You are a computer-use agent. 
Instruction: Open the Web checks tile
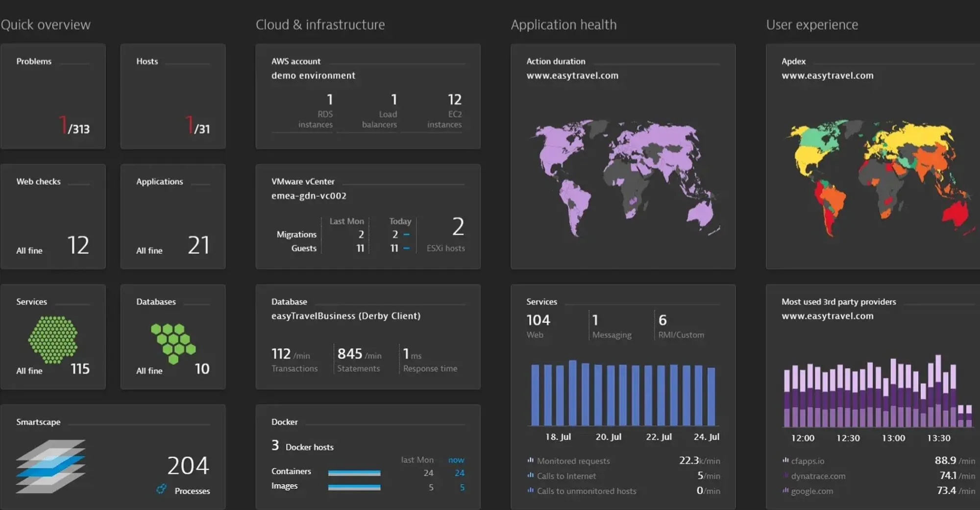[x=53, y=216]
